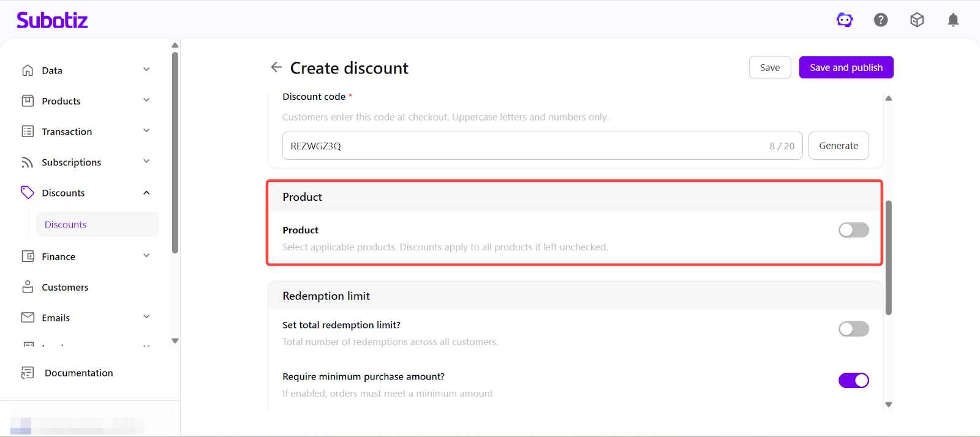
Task: Click the Save and publish button
Action: click(x=846, y=67)
